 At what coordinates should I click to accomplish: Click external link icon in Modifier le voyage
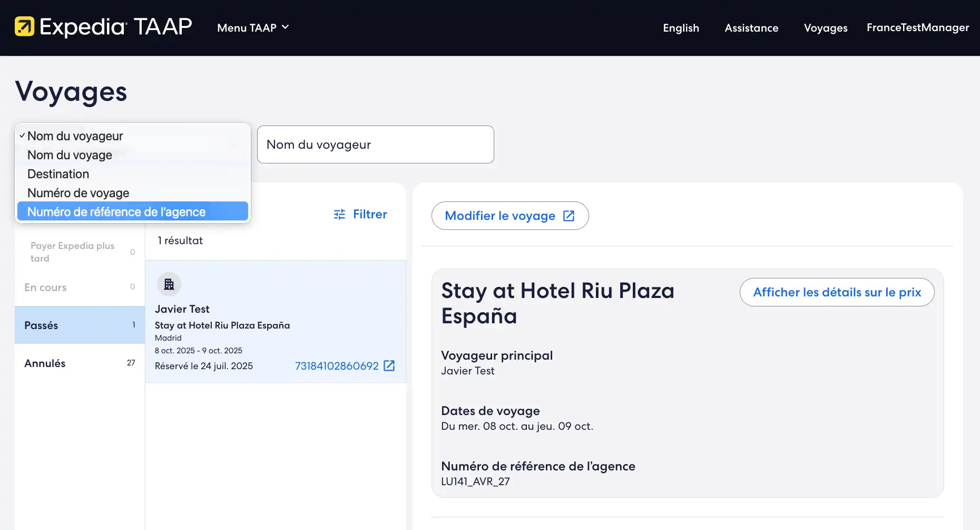point(569,216)
